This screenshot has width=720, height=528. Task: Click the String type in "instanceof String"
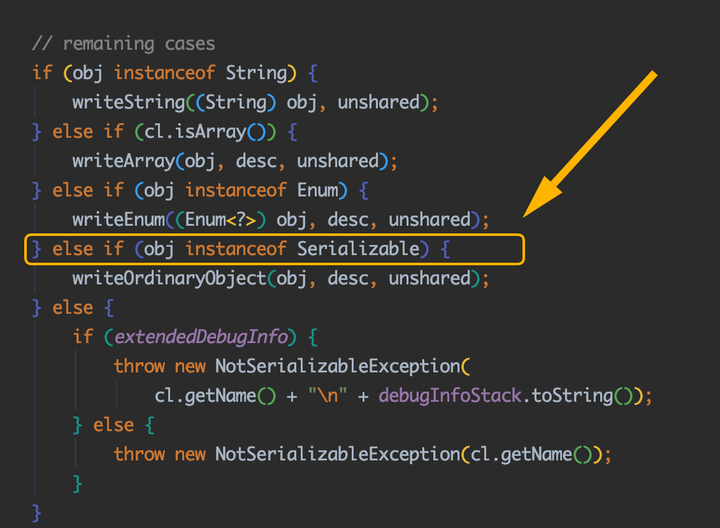tap(254, 73)
